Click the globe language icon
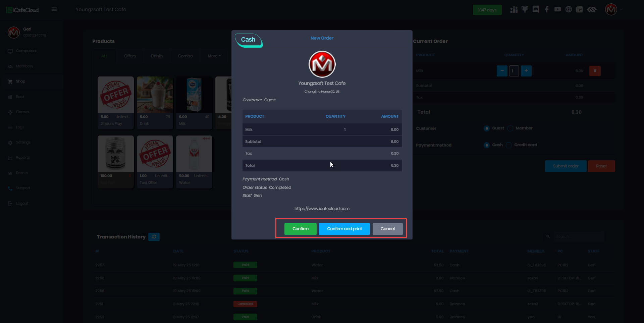644x323 pixels. click(569, 9)
